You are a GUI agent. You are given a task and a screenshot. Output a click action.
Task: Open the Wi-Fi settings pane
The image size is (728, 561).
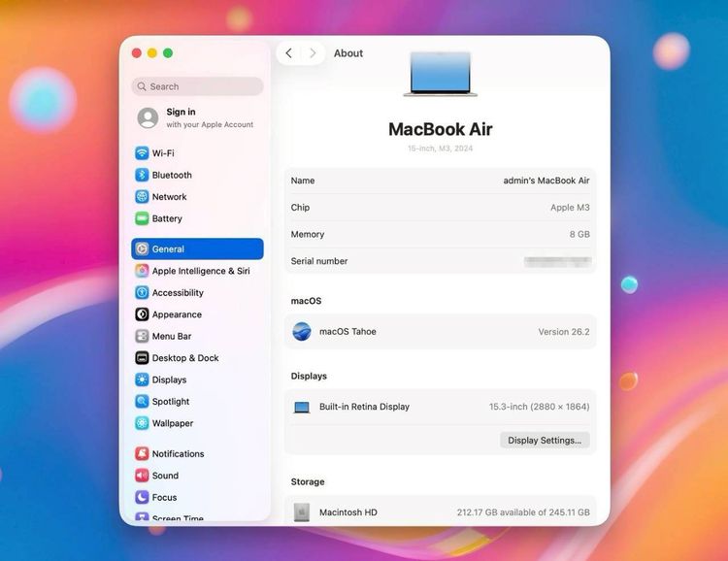197,153
